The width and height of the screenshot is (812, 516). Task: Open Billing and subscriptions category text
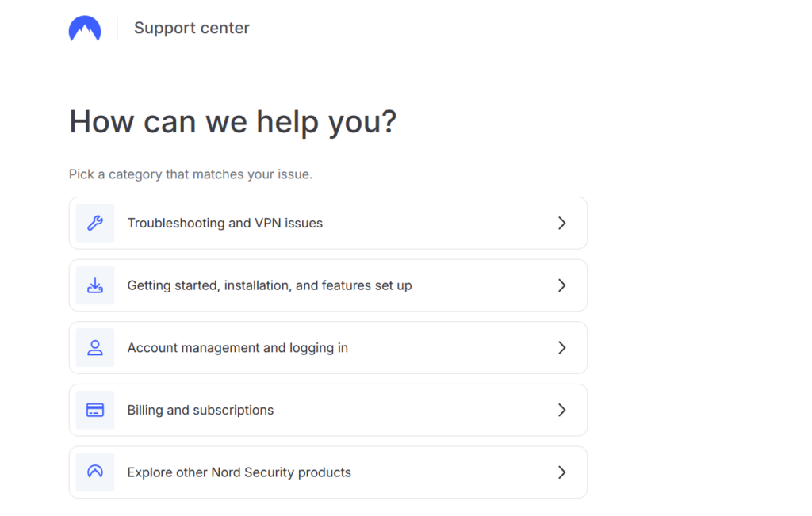(x=201, y=410)
